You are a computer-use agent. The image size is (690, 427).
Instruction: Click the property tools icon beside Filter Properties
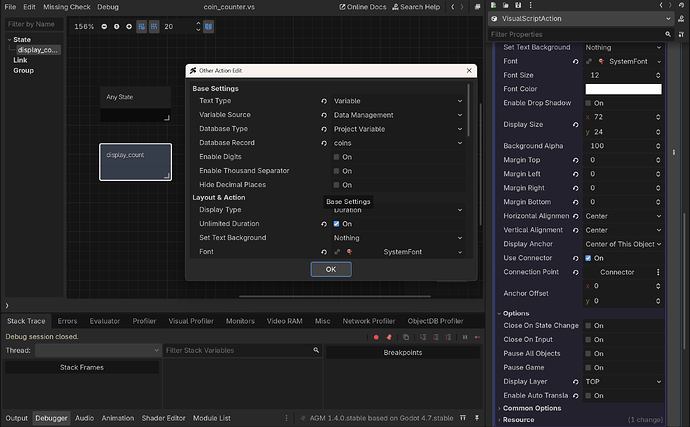[681, 34]
